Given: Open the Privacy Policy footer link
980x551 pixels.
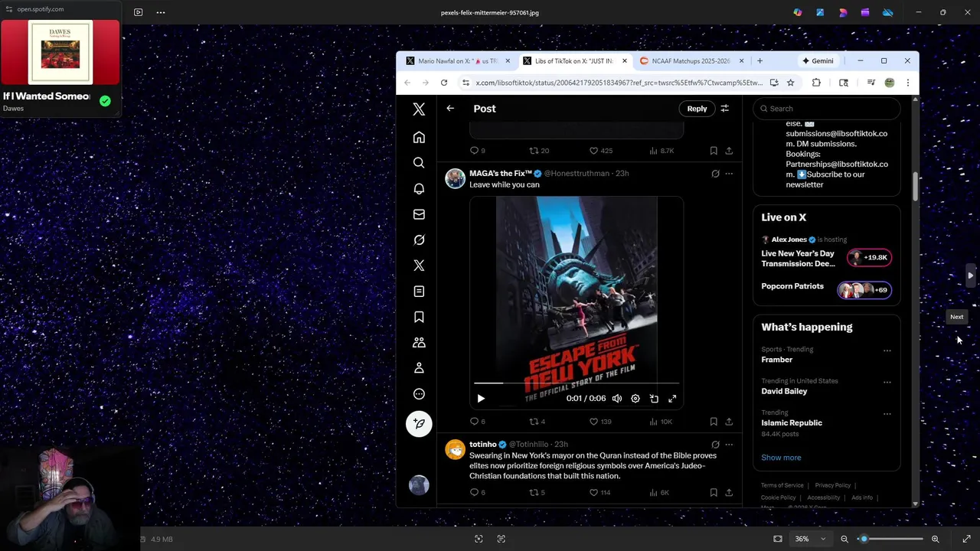Looking at the screenshot, I should [833, 485].
